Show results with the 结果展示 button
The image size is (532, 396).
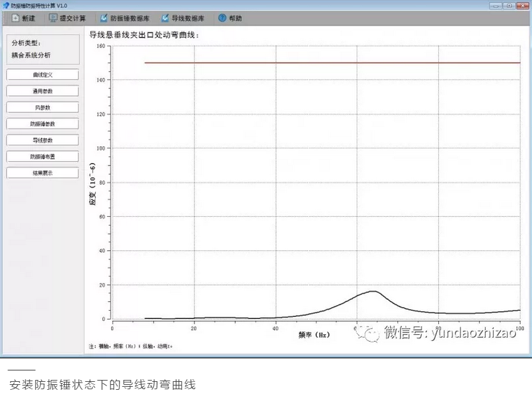tap(43, 173)
